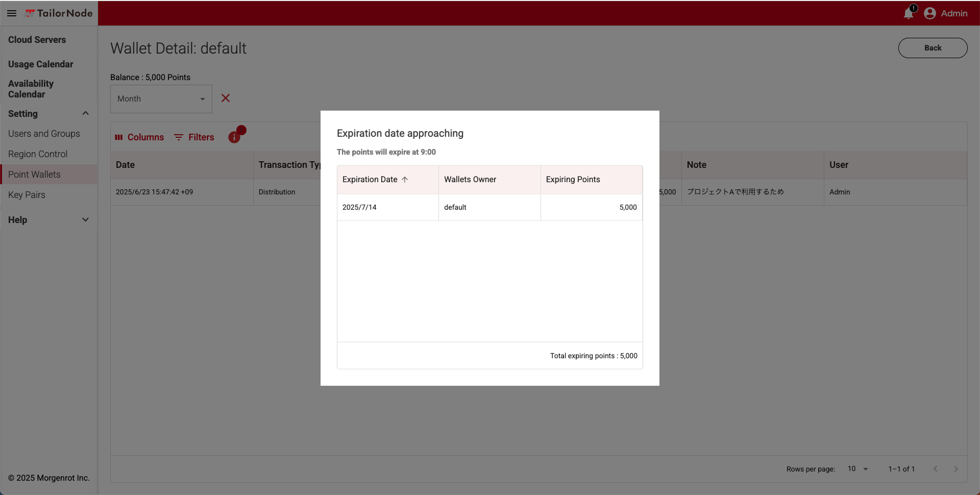The height and width of the screenshot is (495, 980).
Task: Go to previous page arrow
Action: [935, 469]
